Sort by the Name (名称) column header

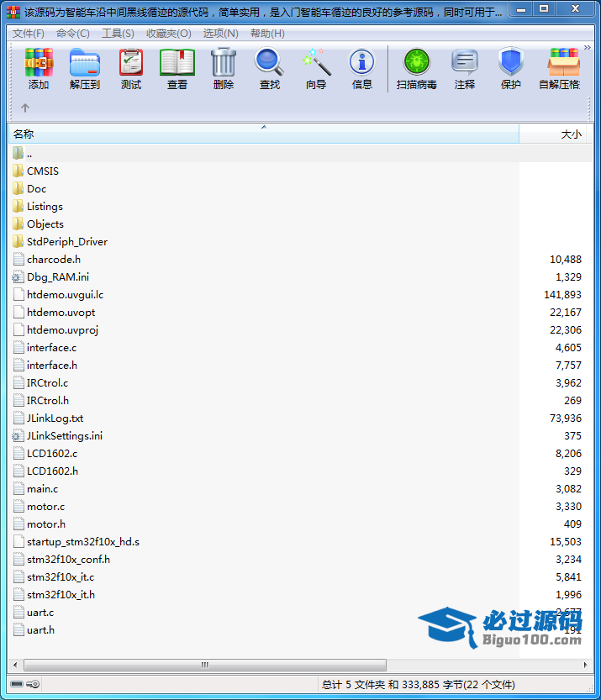24,134
